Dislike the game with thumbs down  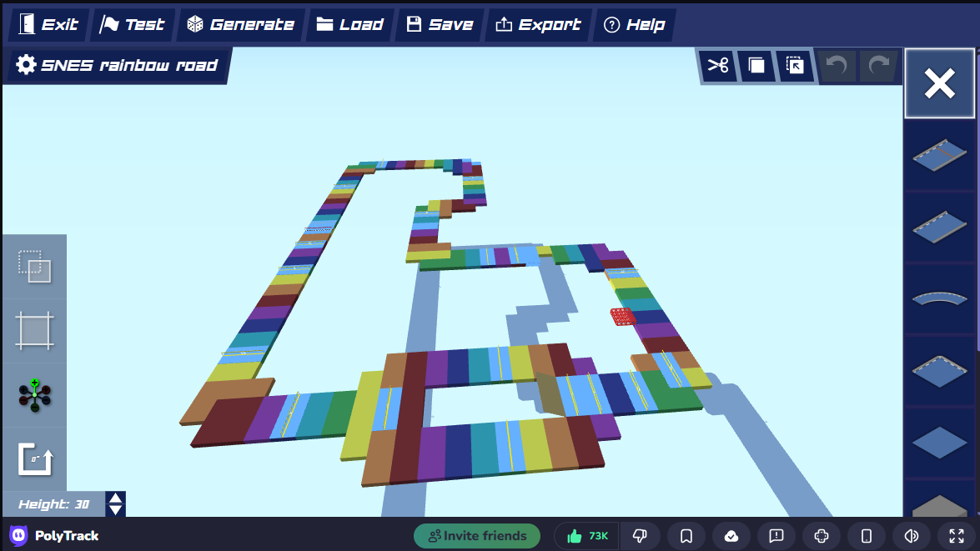pyautogui.click(x=640, y=536)
